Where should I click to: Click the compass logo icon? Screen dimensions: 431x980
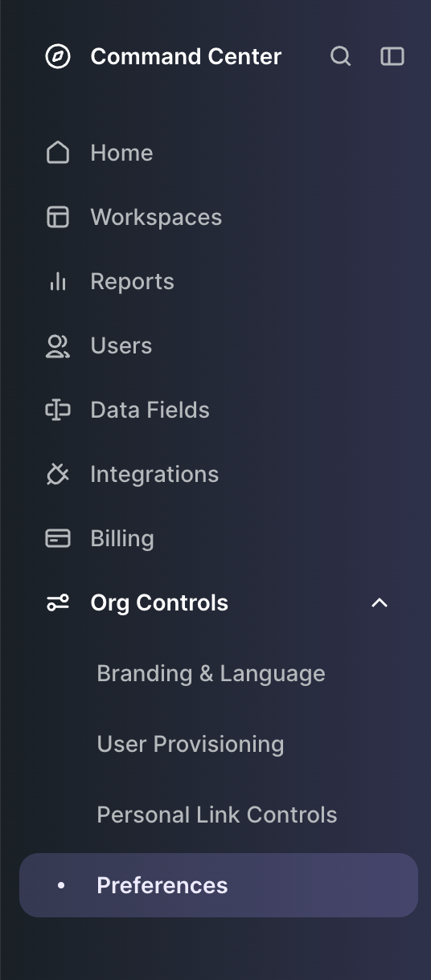coord(58,56)
